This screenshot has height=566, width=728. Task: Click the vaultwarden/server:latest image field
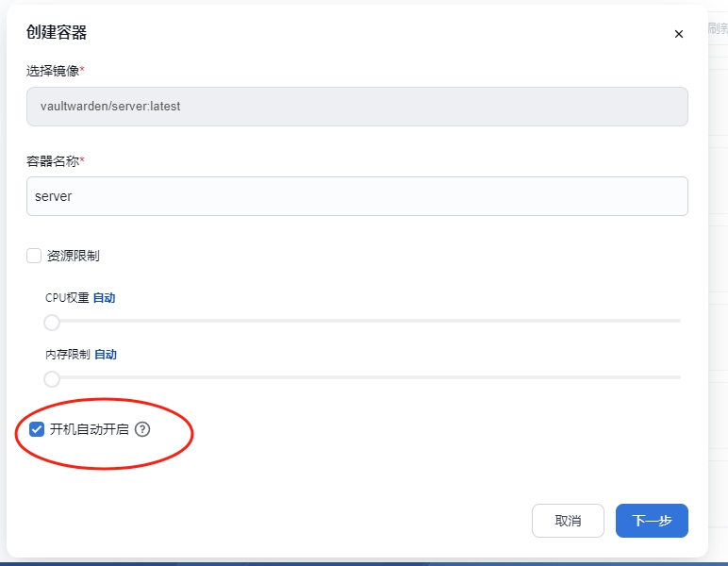tap(356, 107)
